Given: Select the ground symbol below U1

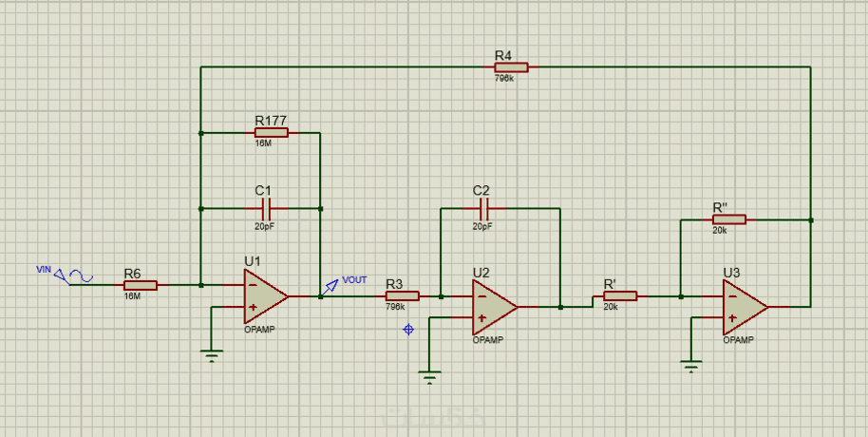Looking at the screenshot, I should click(x=212, y=355).
